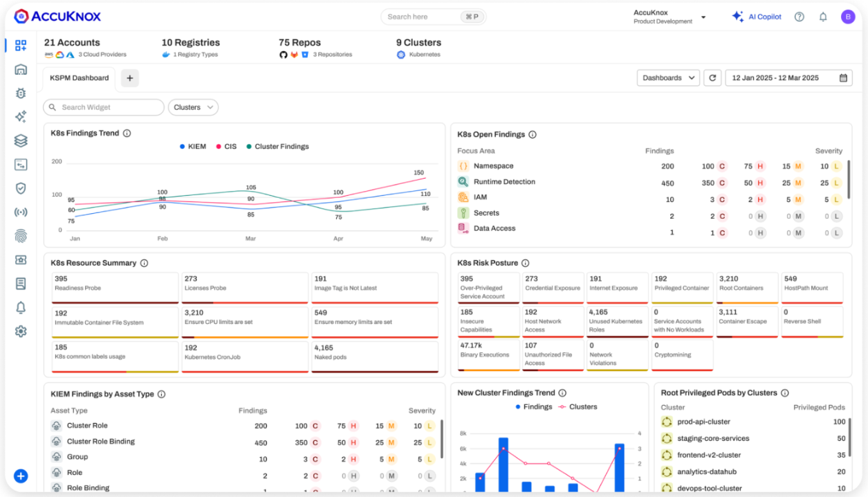Open the settings gear in sidebar
Image resolution: width=868 pixels, height=497 pixels.
[20, 332]
